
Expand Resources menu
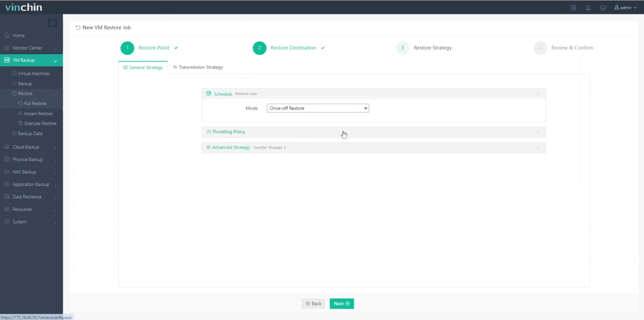pyautogui.click(x=31, y=209)
